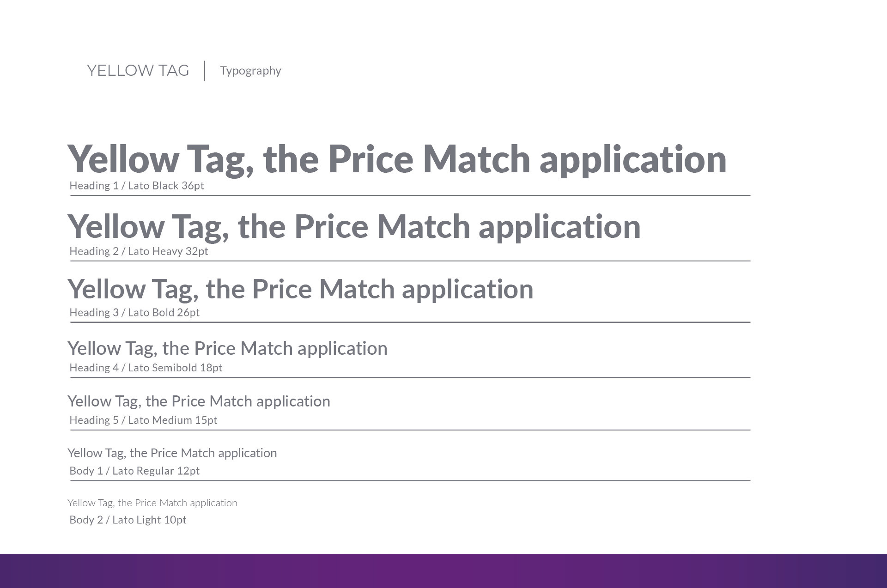887x588 pixels.
Task: Click the purple gradient footer bar
Action: click(443, 571)
